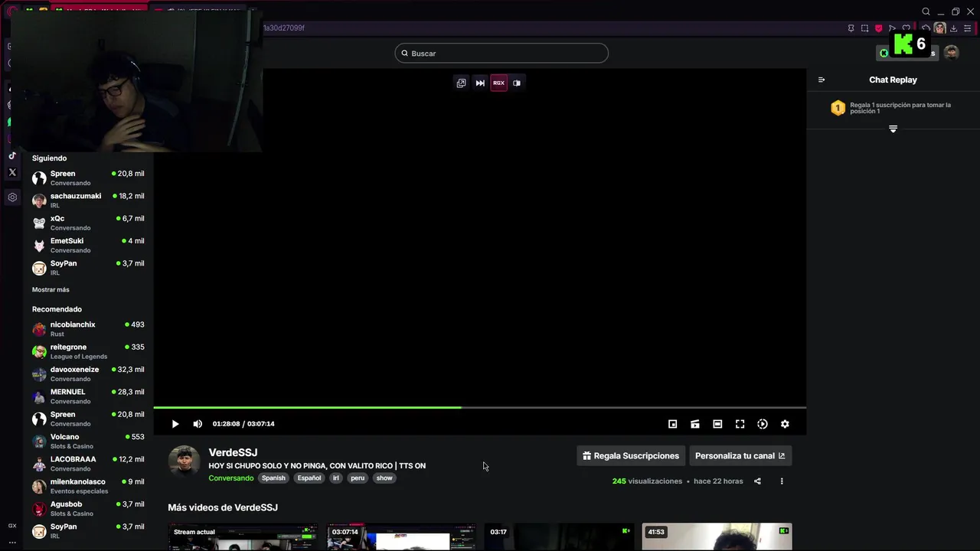The image size is (980, 551).
Task: Select the Español tag
Action: (x=309, y=478)
